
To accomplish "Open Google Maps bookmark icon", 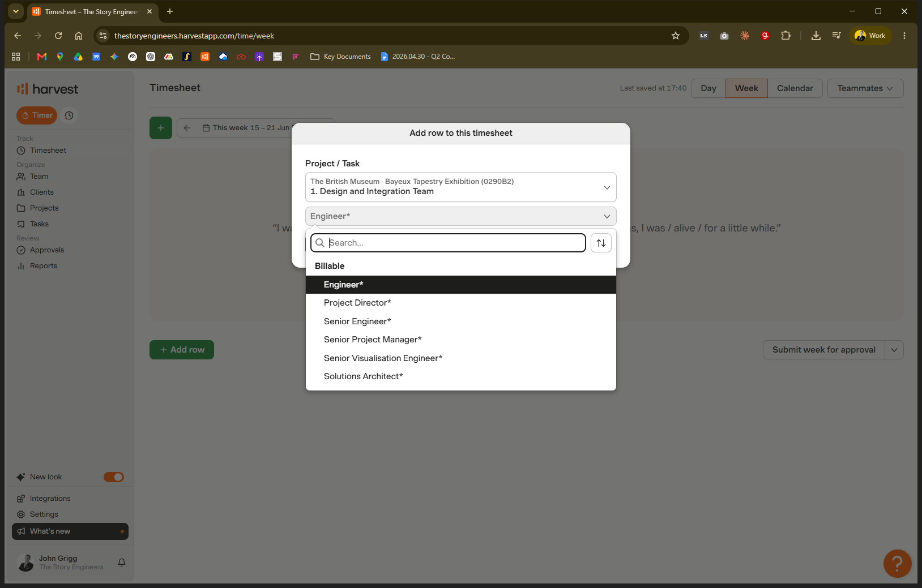I will 60,57.
